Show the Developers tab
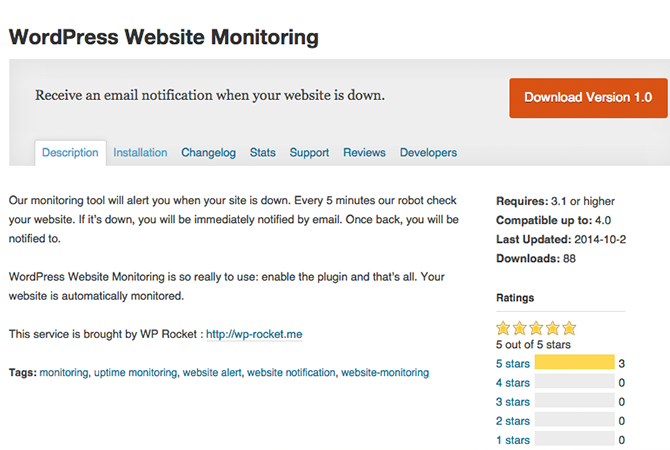The width and height of the screenshot is (670, 450). [428, 153]
